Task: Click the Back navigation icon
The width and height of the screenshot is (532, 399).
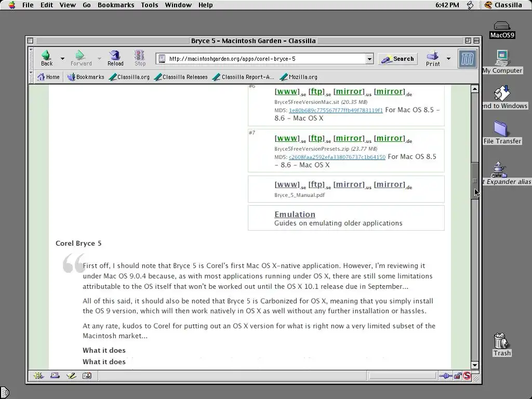Action: tap(47, 58)
